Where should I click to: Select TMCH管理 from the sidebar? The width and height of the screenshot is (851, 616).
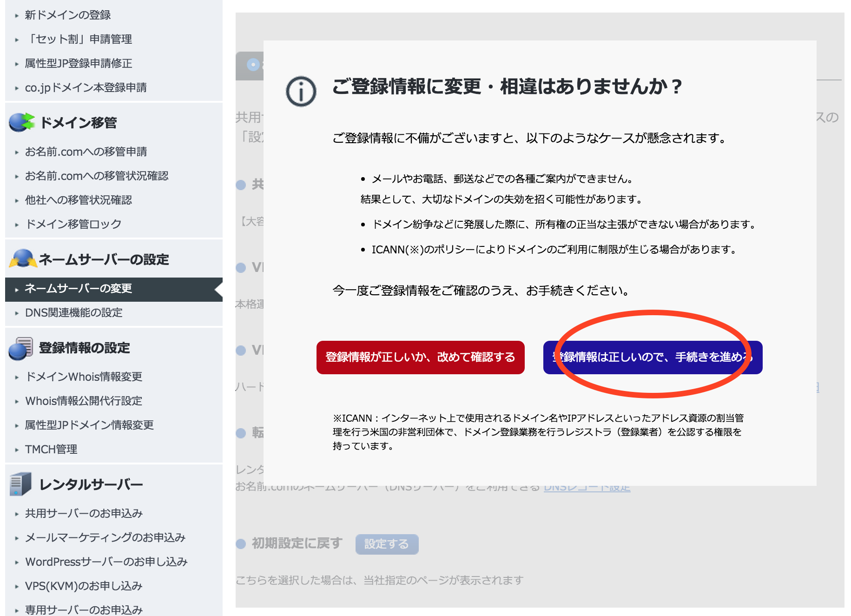point(51,449)
